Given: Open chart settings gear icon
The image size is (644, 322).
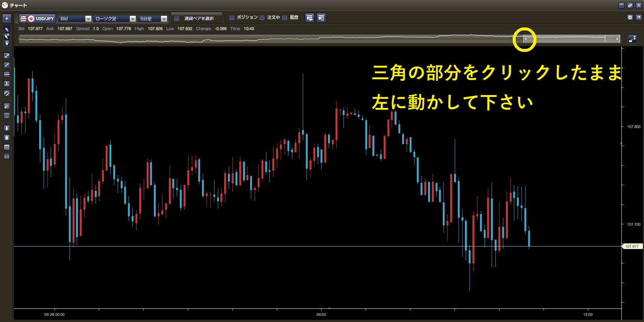Looking at the screenshot, I should [x=630, y=18].
